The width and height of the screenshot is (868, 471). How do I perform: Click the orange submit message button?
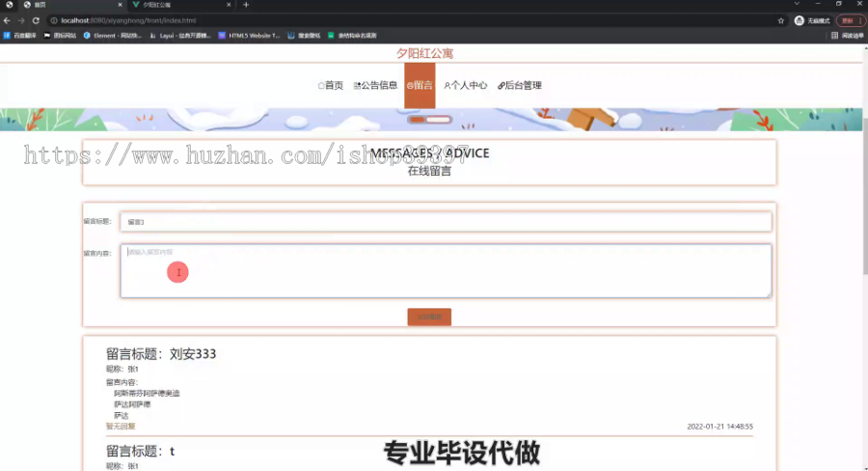[429, 317]
